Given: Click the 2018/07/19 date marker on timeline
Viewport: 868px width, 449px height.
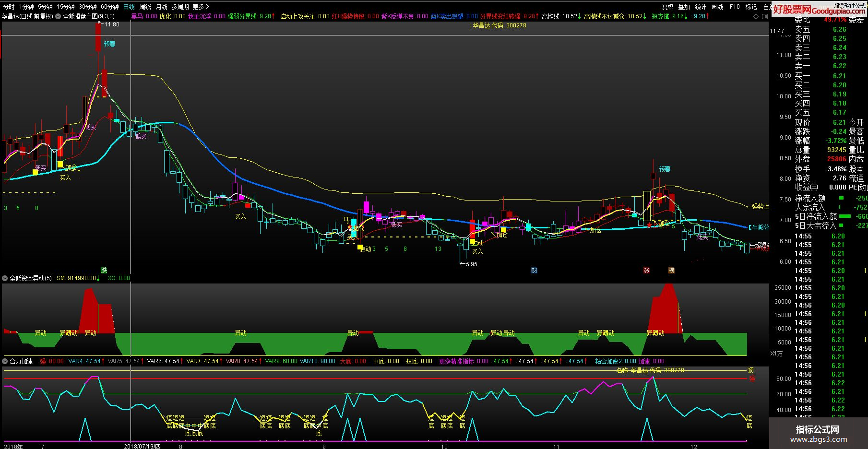Looking at the screenshot, I should click(x=142, y=446).
